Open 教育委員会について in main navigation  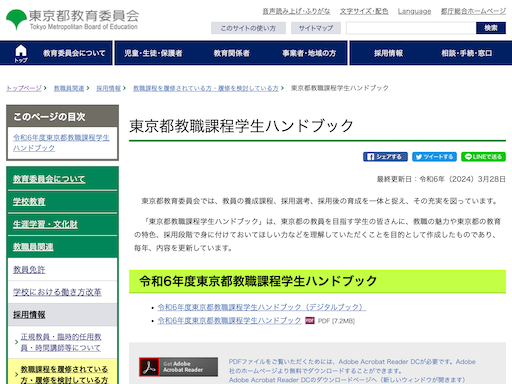point(74,53)
